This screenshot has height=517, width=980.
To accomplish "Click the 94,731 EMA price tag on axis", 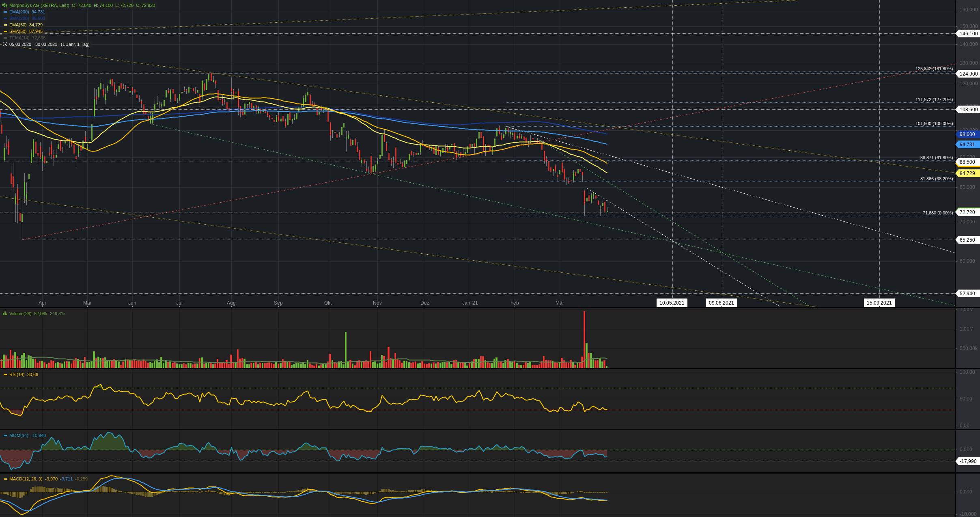I will click(967, 145).
